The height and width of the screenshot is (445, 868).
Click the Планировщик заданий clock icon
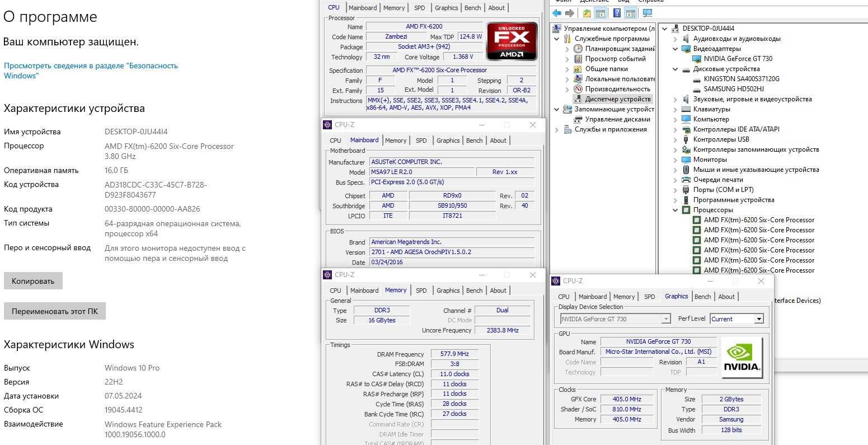click(x=578, y=49)
